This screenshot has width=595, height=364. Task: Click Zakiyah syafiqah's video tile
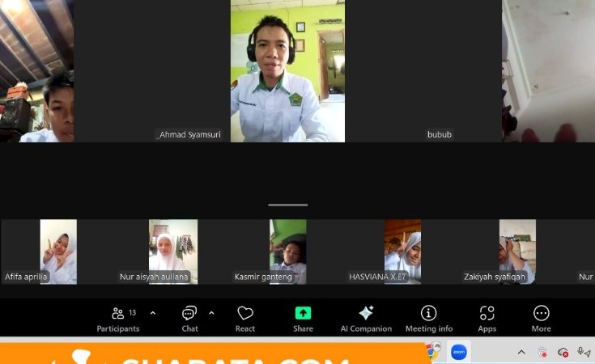(517, 251)
